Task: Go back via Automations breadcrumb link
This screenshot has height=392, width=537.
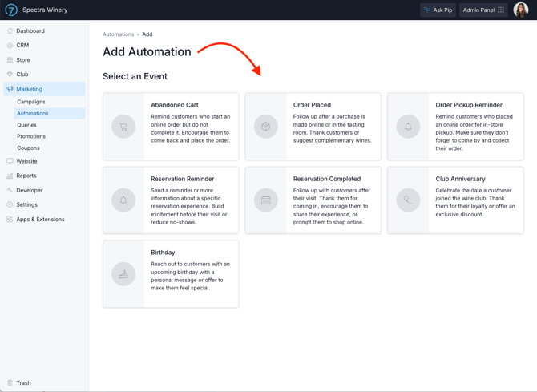Action: (x=118, y=34)
